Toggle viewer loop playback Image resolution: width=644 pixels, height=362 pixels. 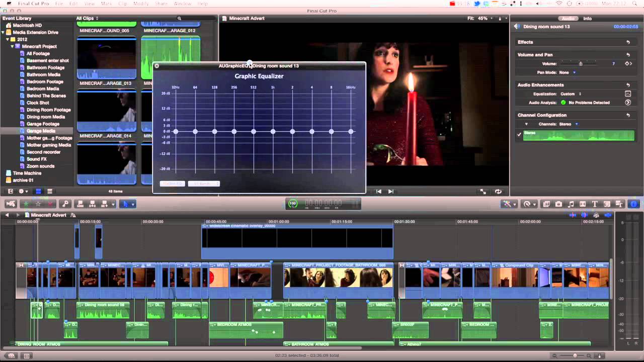click(498, 192)
